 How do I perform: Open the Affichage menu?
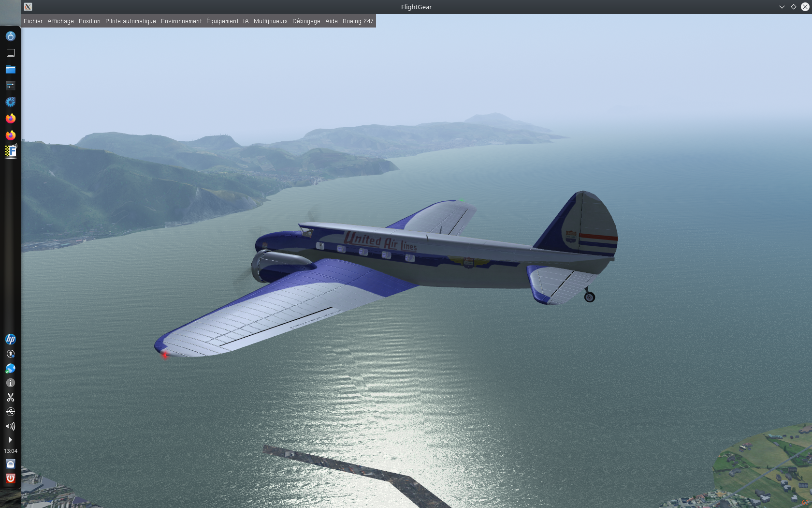click(x=60, y=21)
